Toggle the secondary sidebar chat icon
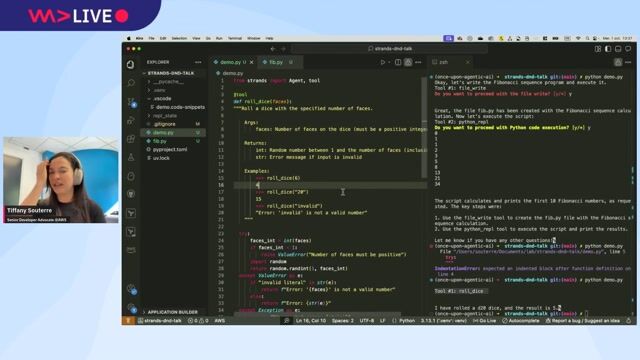The width and height of the screenshot is (640, 360). (x=629, y=49)
